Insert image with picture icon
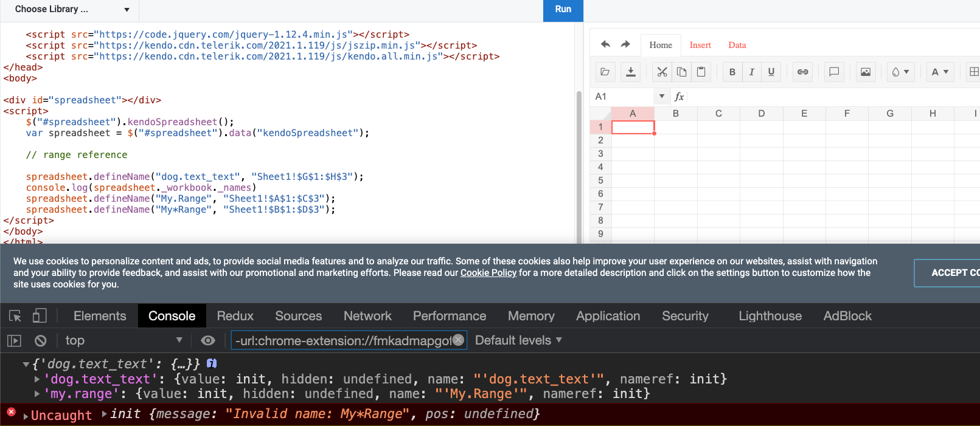This screenshot has height=426, width=980. click(x=866, y=72)
